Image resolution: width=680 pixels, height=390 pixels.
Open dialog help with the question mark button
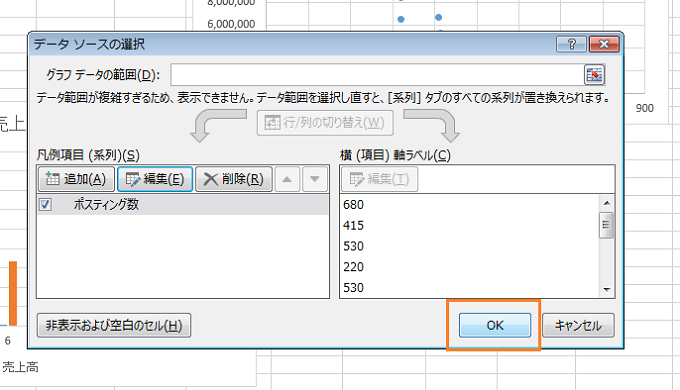coord(571,44)
